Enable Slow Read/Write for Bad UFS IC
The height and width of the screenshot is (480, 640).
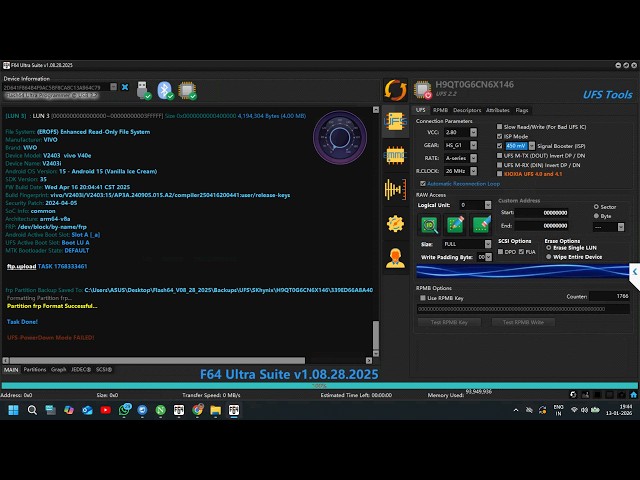coord(499,127)
